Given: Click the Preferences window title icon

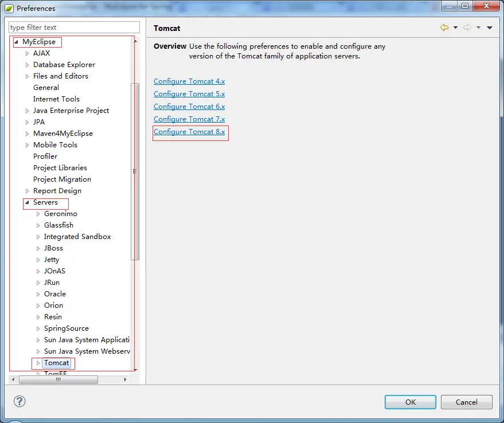Looking at the screenshot, I should pos(9,9).
